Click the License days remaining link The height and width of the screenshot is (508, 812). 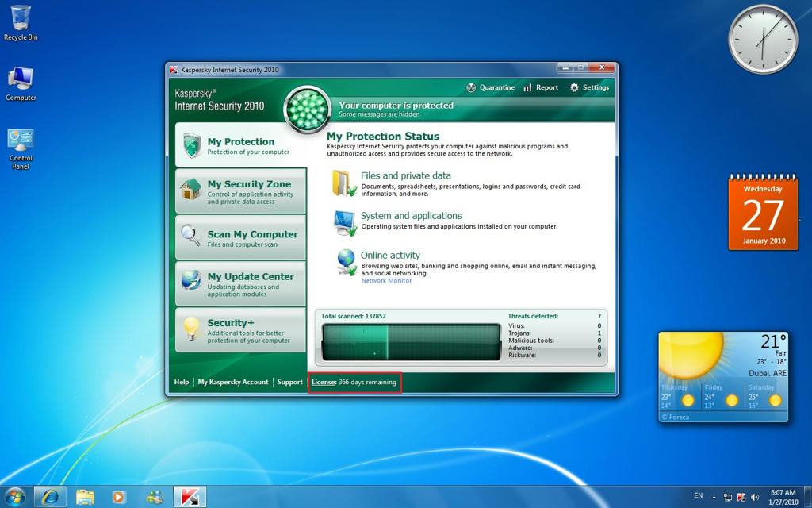pos(354,382)
